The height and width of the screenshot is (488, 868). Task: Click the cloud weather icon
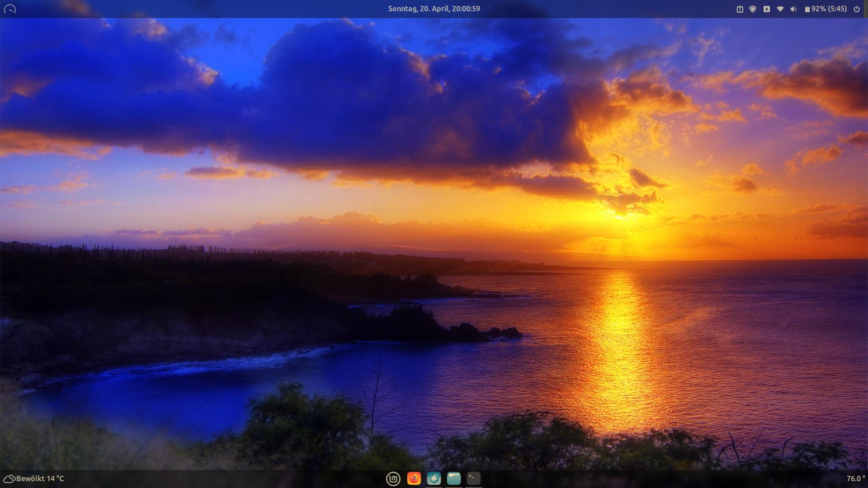pos(9,479)
